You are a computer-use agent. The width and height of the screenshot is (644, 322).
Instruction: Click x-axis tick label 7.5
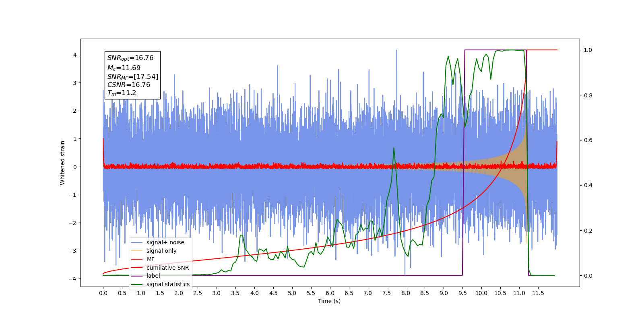point(387,293)
